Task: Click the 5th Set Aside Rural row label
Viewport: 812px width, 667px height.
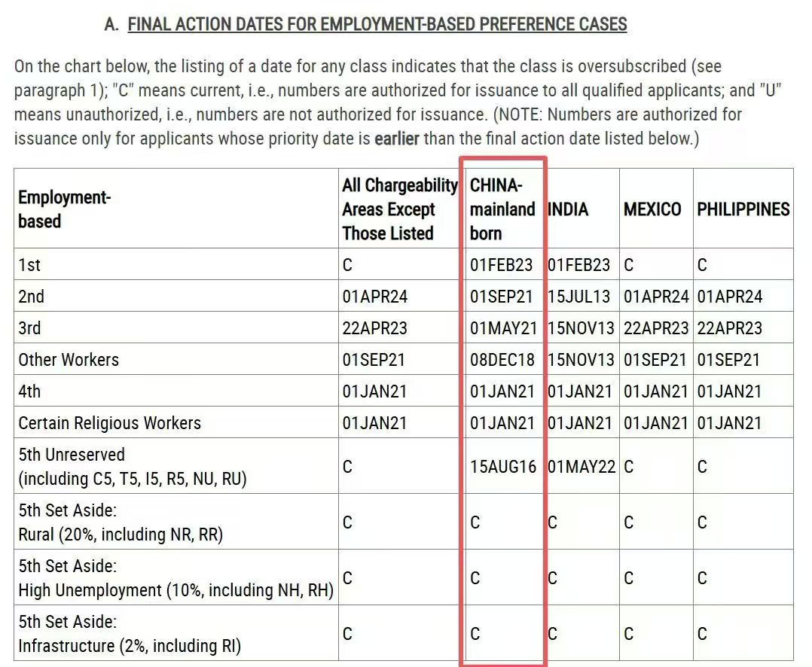Action: coord(121,522)
